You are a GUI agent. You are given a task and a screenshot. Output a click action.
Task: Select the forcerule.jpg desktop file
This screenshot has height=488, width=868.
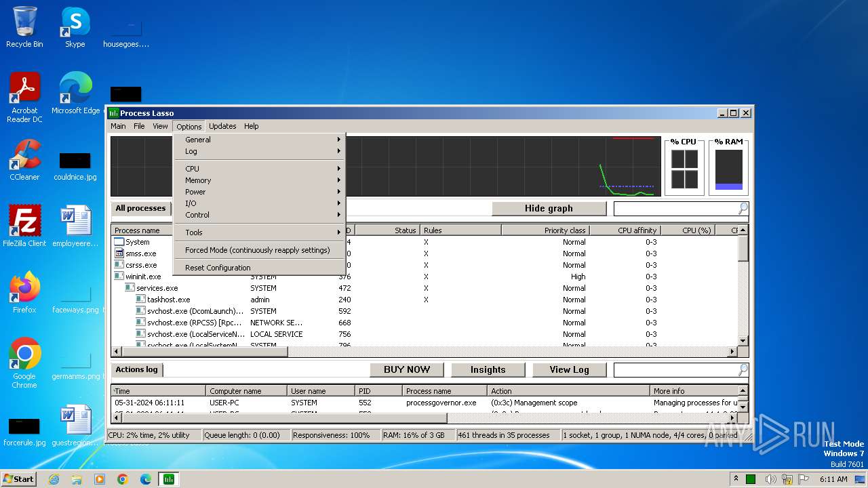[24, 432]
